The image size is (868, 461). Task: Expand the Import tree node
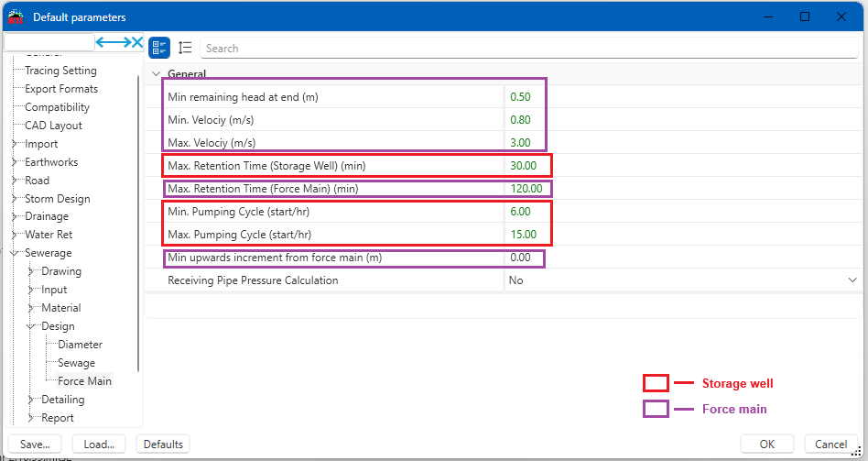(x=15, y=144)
